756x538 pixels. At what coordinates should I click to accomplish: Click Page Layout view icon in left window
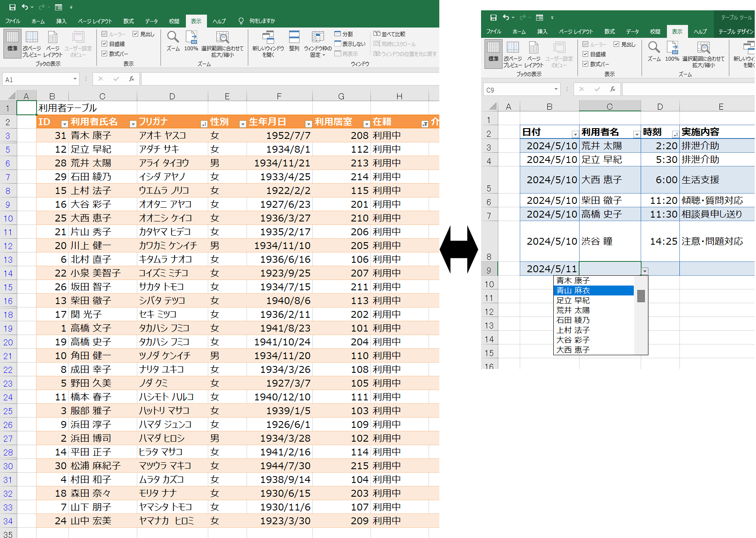pyautogui.click(x=52, y=38)
